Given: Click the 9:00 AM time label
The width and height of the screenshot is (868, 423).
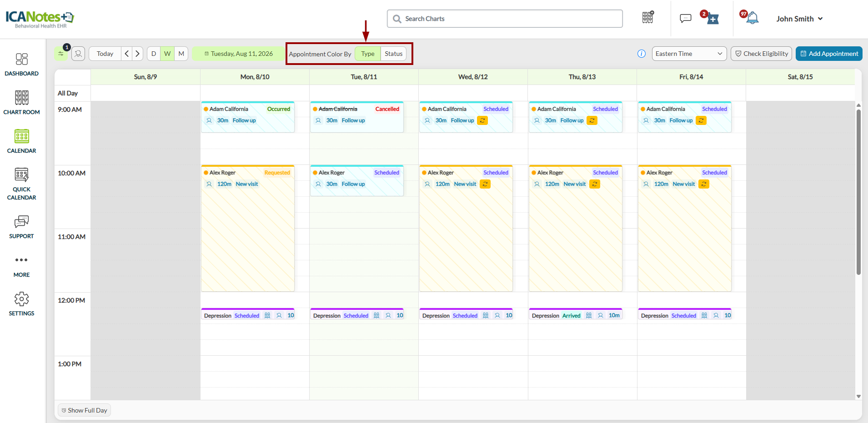Looking at the screenshot, I should click(70, 109).
